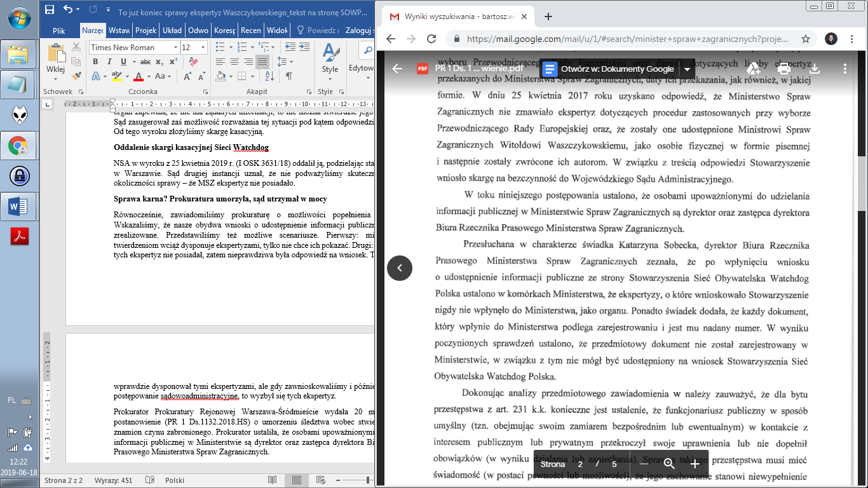Bookmark the page with the star icon
Screen dimensions: 868x488
[x=805, y=39]
